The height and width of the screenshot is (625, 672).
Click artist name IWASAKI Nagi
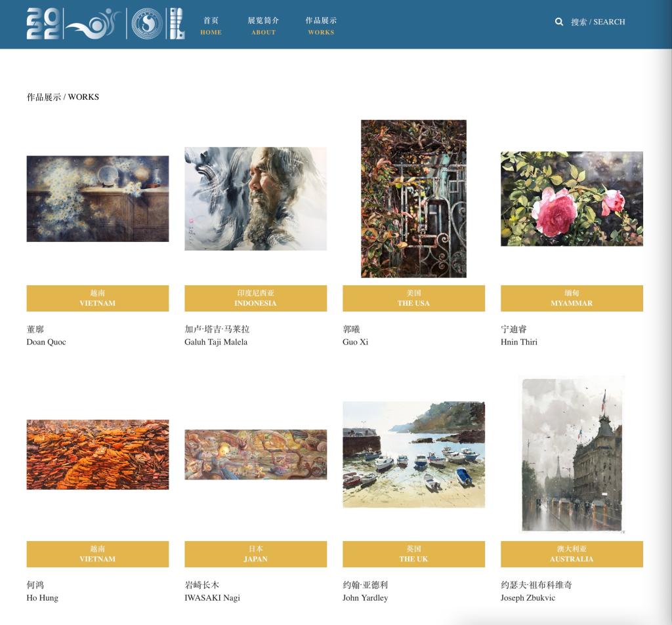pyautogui.click(x=212, y=597)
